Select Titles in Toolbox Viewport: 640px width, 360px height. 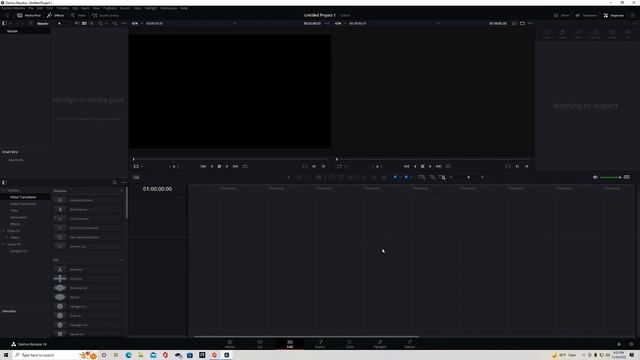[14, 211]
